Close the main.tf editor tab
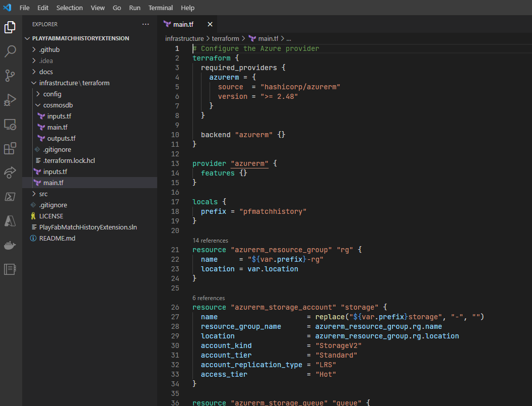Image resolution: width=532 pixels, height=406 pixels. pos(210,24)
